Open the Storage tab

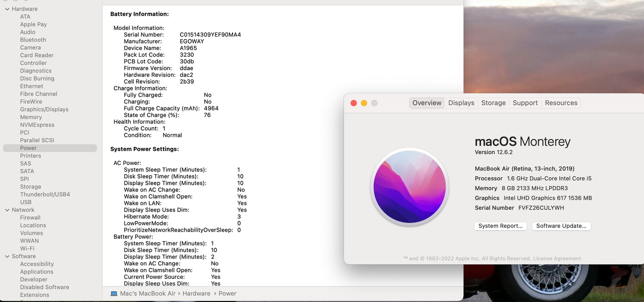(x=493, y=103)
